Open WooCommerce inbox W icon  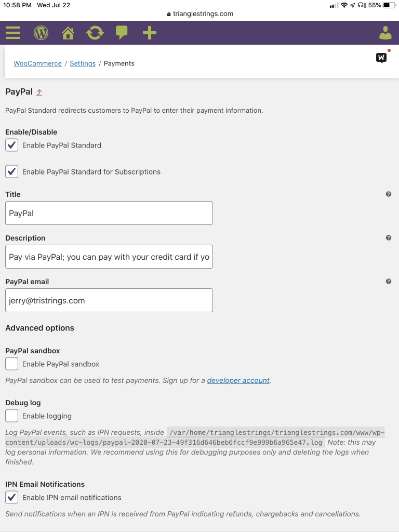tap(381, 58)
